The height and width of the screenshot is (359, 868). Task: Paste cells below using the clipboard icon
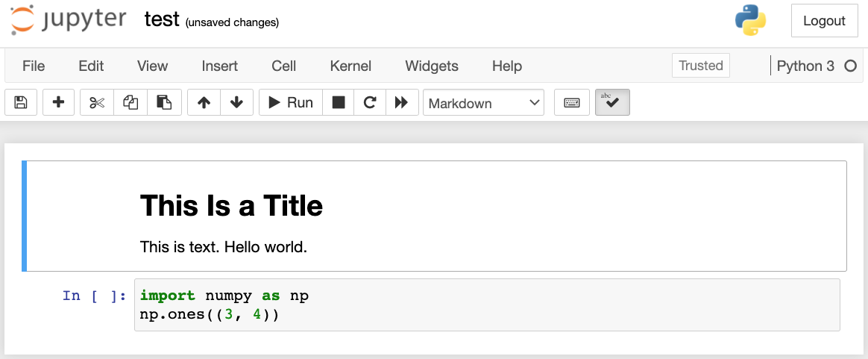click(164, 103)
